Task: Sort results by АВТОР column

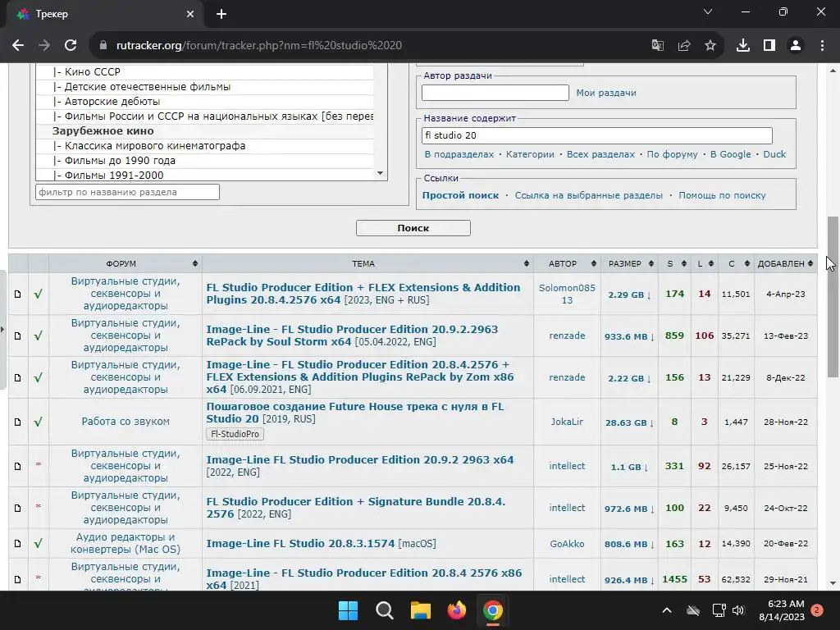Action: click(x=567, y=263)
